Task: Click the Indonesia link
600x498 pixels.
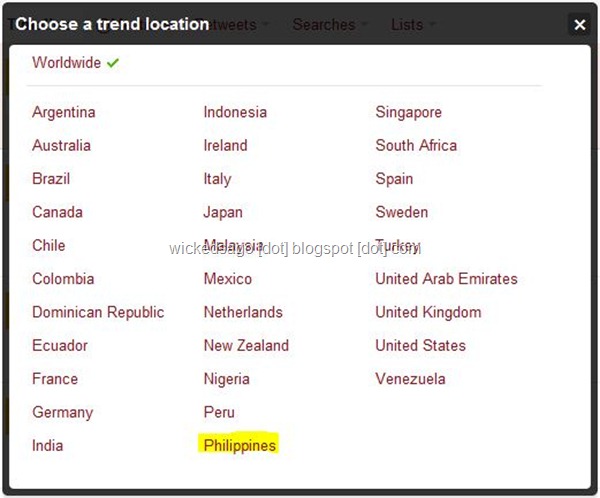Action: [x=235, y=112]
